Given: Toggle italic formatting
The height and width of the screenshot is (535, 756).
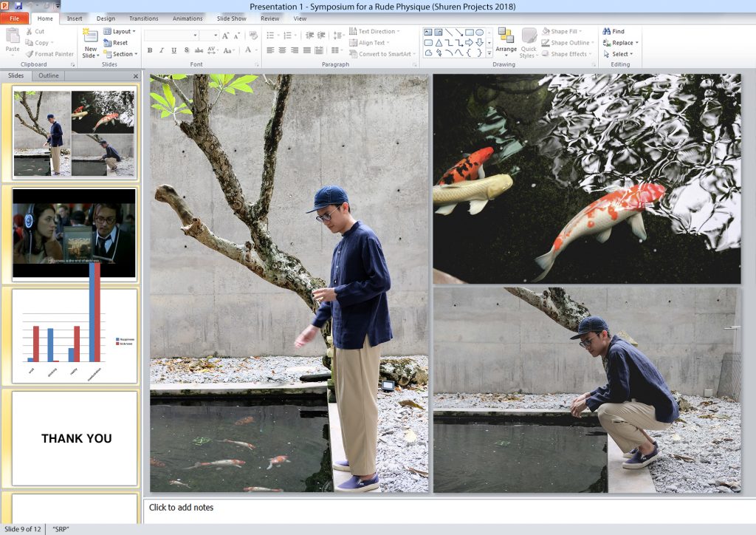Looking at the screenshot, I should point(162,50).
